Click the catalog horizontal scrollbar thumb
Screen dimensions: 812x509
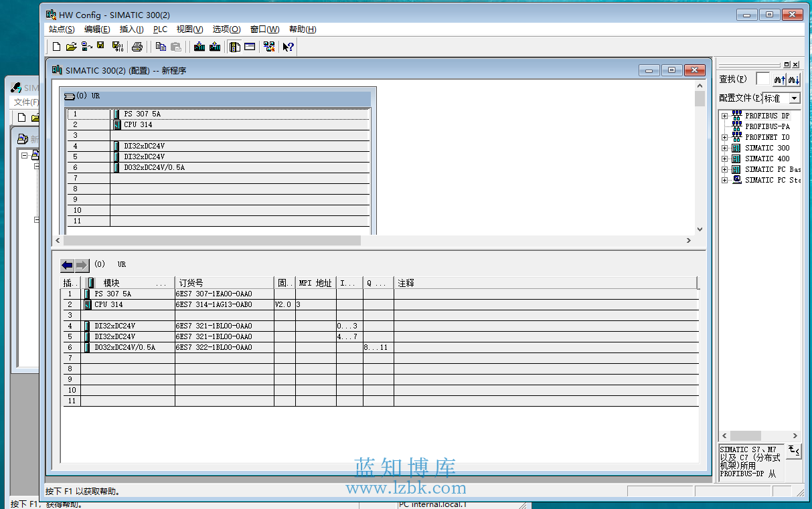(745, 436)
